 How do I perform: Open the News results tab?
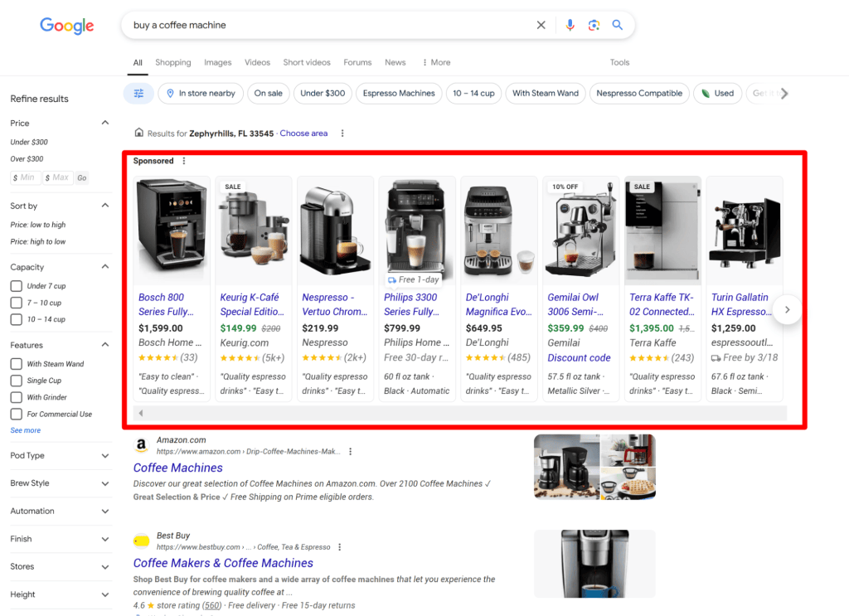coord(395,62)
